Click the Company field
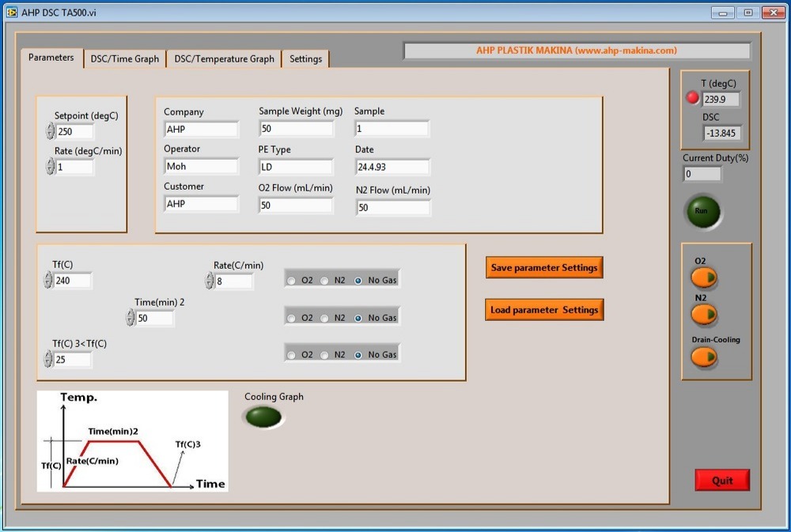 [x=201, y=129]
